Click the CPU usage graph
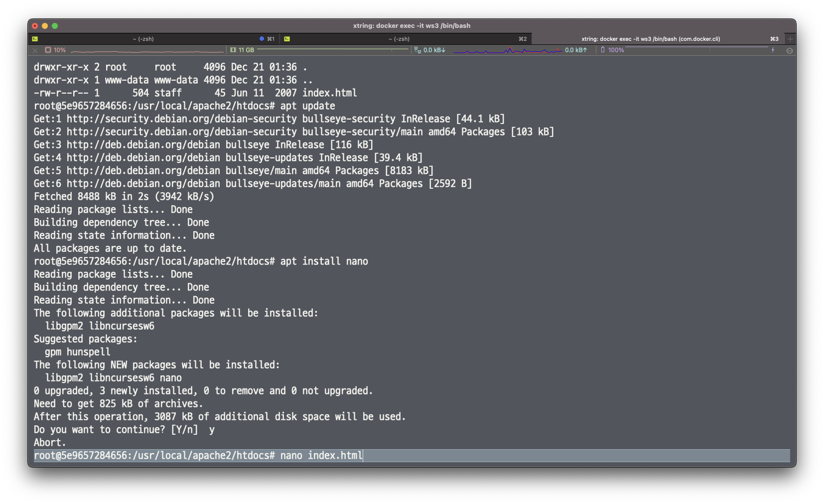 tap(147, 50)
